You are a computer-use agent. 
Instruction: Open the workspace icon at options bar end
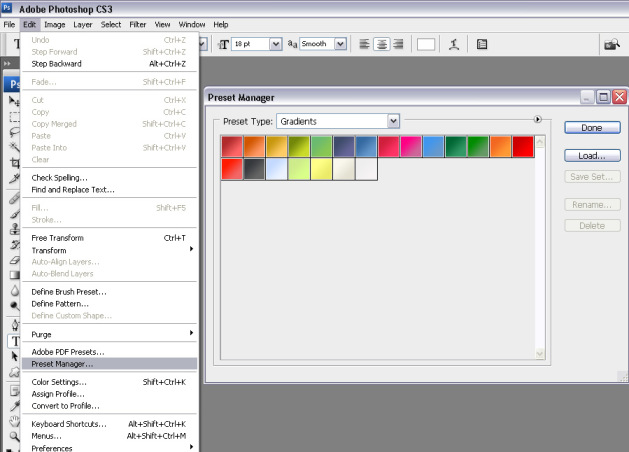coord(612,44)
